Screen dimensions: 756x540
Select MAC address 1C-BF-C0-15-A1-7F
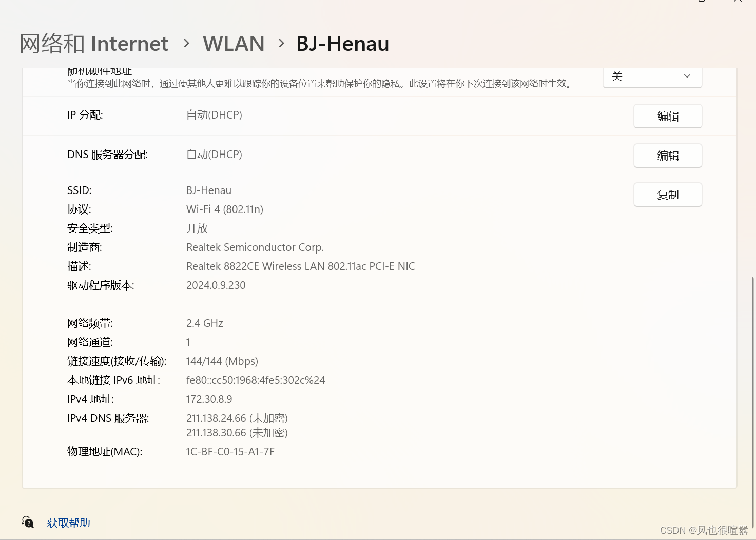(230, 452)
